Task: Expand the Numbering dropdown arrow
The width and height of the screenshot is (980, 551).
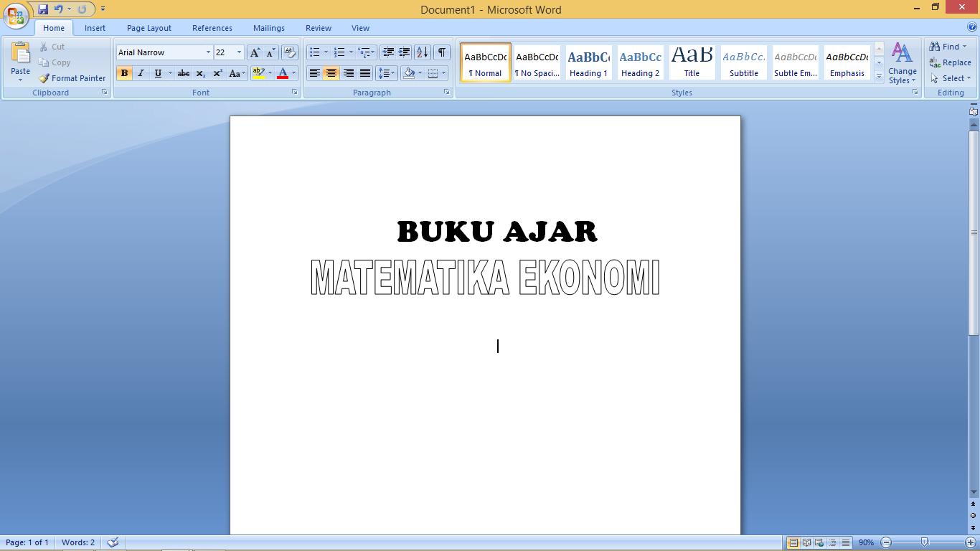Action: [351, 52]
